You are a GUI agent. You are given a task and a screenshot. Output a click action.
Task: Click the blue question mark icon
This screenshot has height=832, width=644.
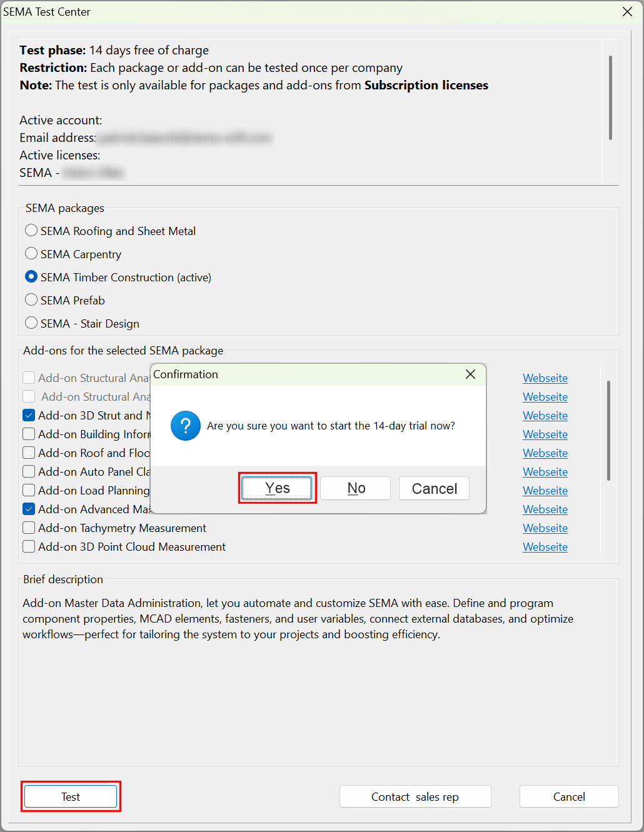coord(186,426)
